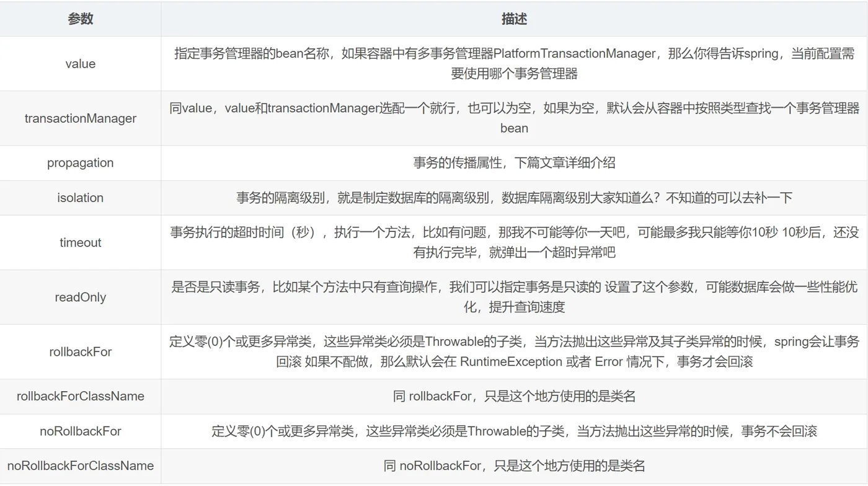Click the 参数 column header
868x486 pixels.
81,19
